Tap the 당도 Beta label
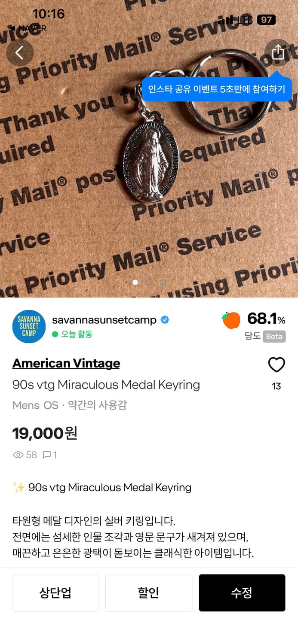Image resolution: width=298 pixels, height=644 pixels. 265,337
